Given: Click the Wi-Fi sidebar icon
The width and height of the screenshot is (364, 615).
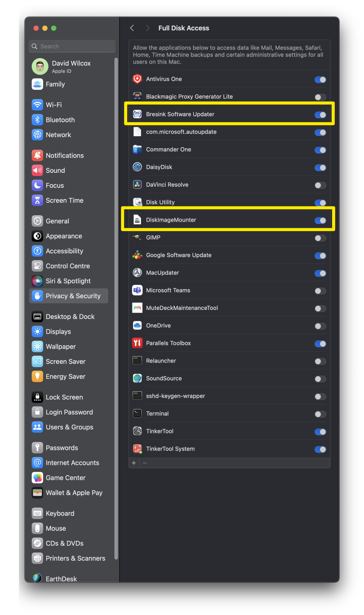Looking at the screenshot, I should [37, 105].
